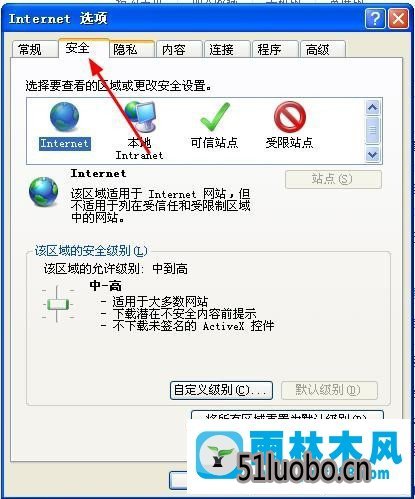Screen dimensions: 415x499
Task: Switch to the 内容 tab
Action: click(174, 50)
